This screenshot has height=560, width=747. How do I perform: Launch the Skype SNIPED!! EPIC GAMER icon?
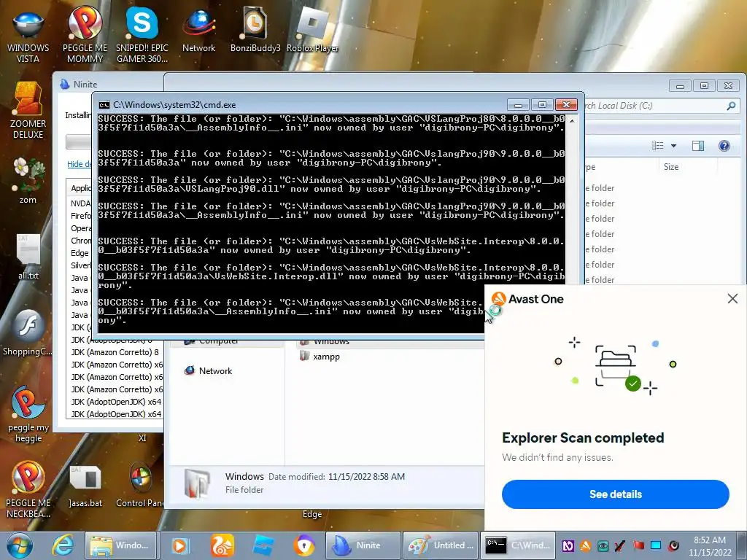point(142,34)
